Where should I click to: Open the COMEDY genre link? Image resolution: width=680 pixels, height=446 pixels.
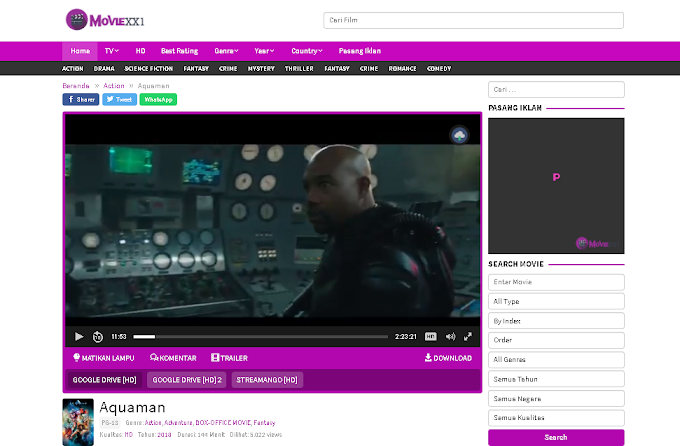[439, 69]
